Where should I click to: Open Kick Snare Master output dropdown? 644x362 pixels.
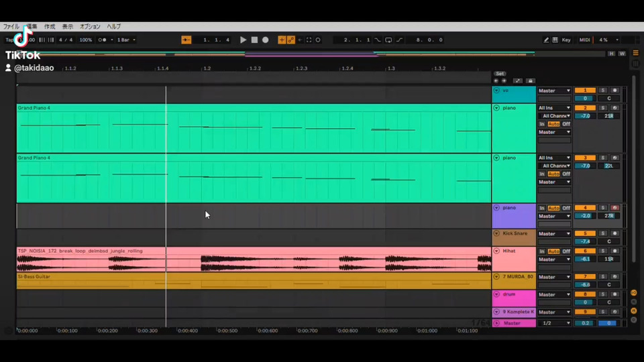click(x=555, y=233)
